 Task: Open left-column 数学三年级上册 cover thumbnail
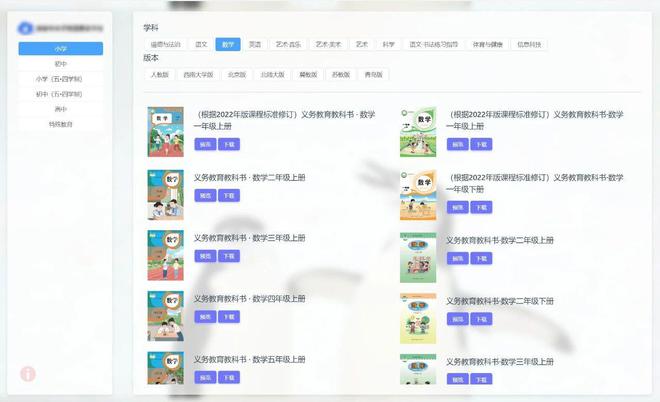click(165, 256)
